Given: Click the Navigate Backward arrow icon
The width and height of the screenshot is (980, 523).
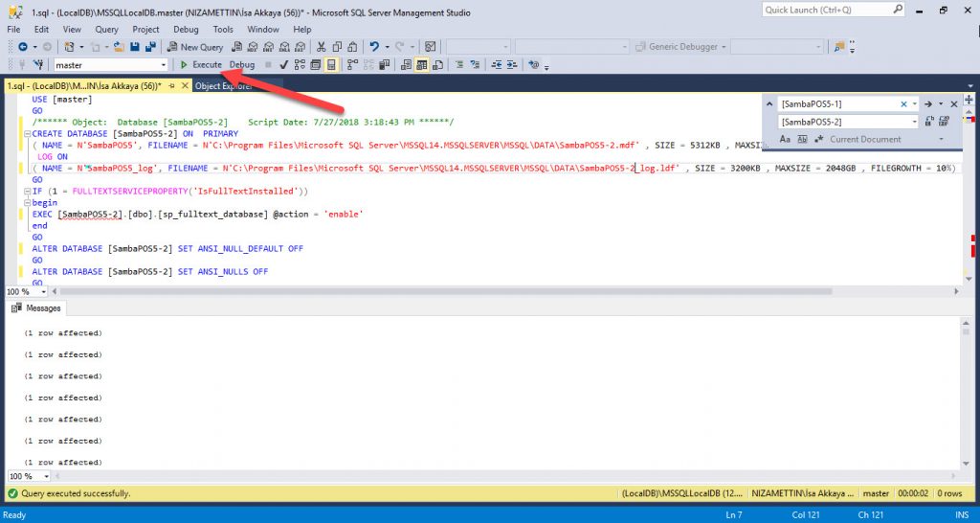Looking at the screenshot, I should [23, 47].
